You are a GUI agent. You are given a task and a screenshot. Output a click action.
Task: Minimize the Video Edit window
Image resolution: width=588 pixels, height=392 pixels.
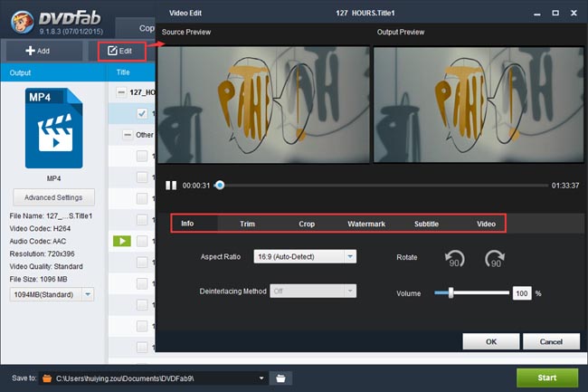[537, 14]
